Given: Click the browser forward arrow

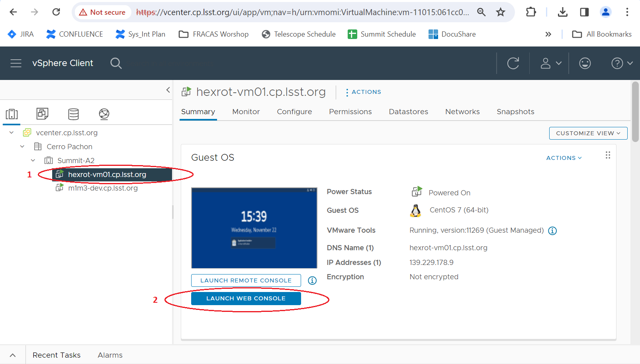Looking at the screenshot, I should pos(35,12).
